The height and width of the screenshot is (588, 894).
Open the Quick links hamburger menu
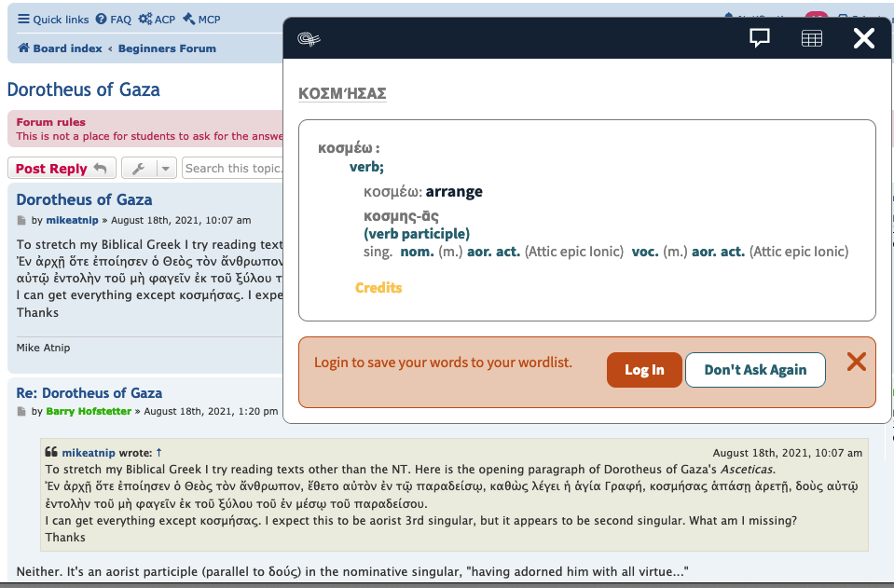pyautogui.click(x=53, y=20)
